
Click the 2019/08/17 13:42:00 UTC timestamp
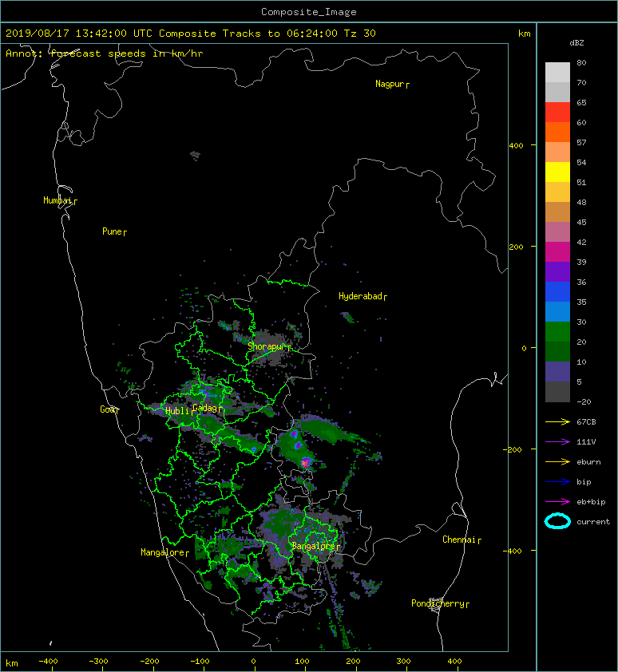(79, 34)
